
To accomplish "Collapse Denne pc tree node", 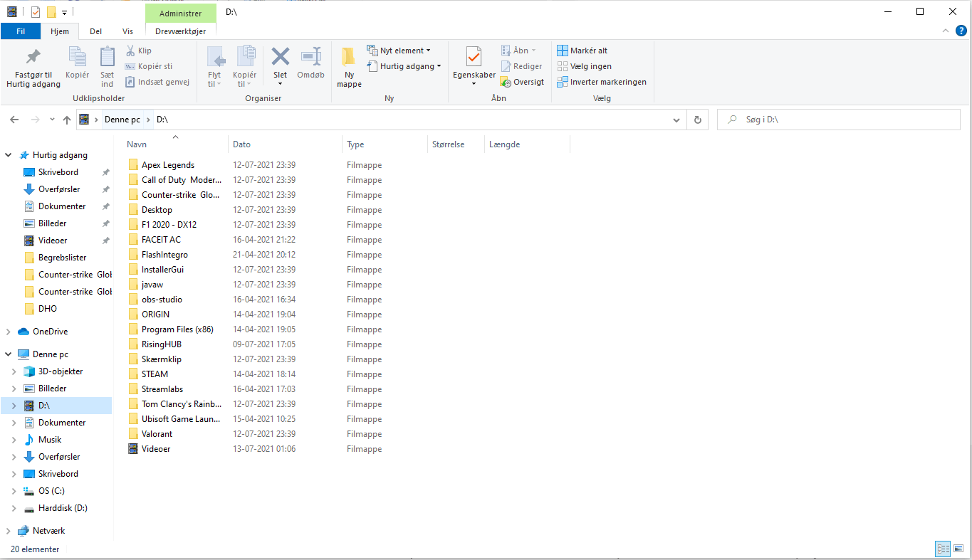I will click(x=9, y=354).
